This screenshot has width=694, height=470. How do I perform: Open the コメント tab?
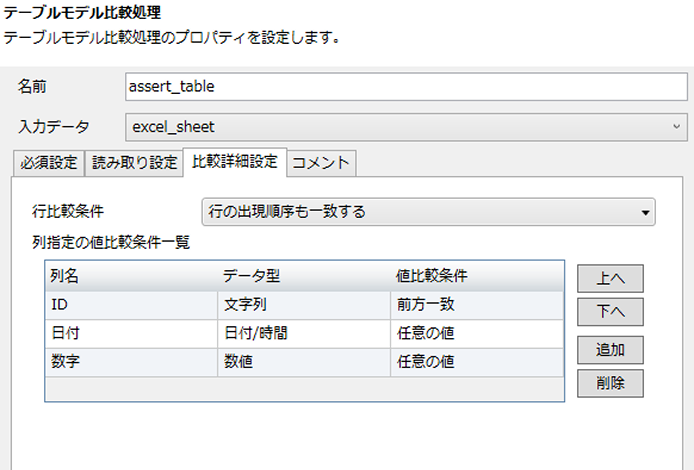point(320,162)
